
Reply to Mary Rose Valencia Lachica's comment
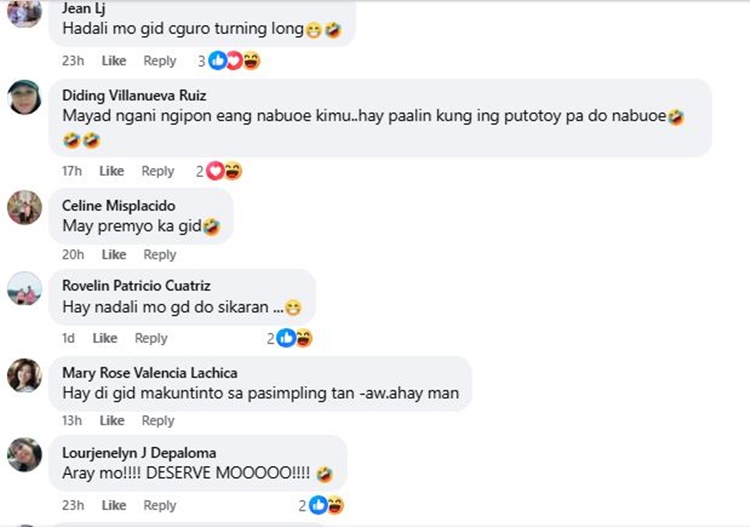click(158, 420)
